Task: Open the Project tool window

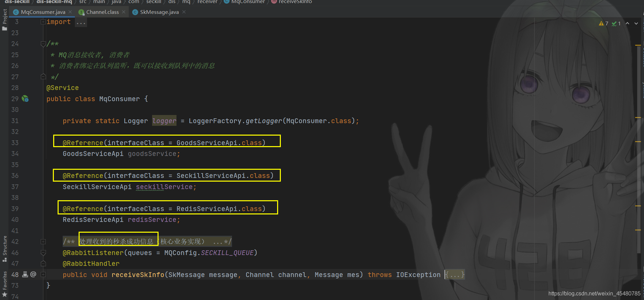Action: [x=5, y=20]
